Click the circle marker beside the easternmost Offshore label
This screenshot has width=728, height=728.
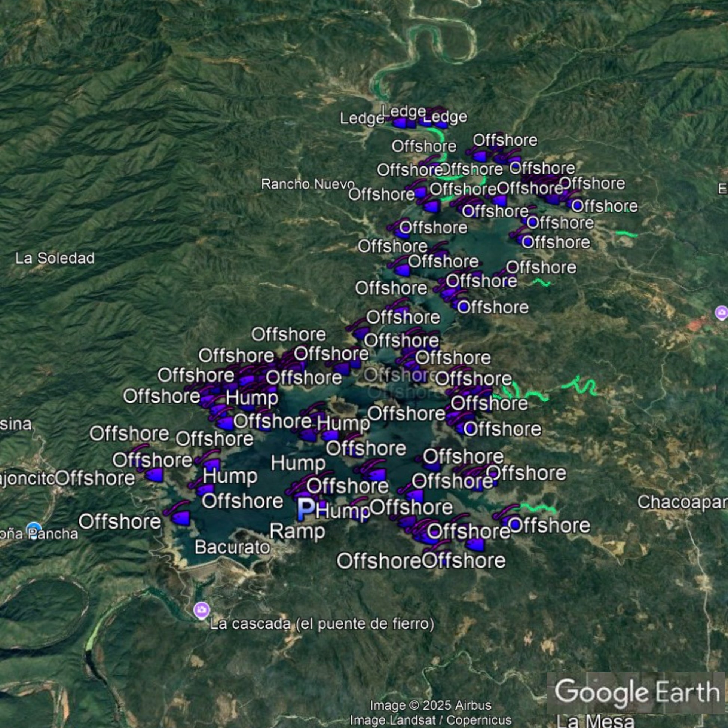[x=577, y=206]
